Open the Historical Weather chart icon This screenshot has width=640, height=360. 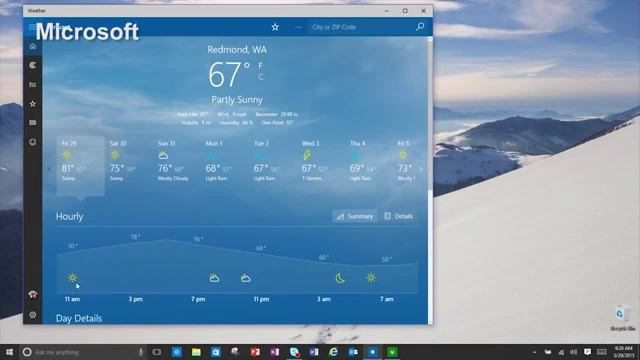click(x=33, y=84)
